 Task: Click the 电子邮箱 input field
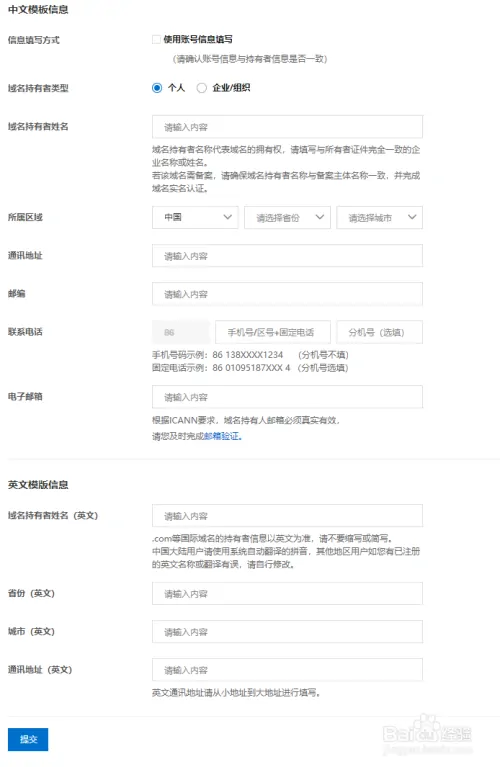[x=287, y=397]
